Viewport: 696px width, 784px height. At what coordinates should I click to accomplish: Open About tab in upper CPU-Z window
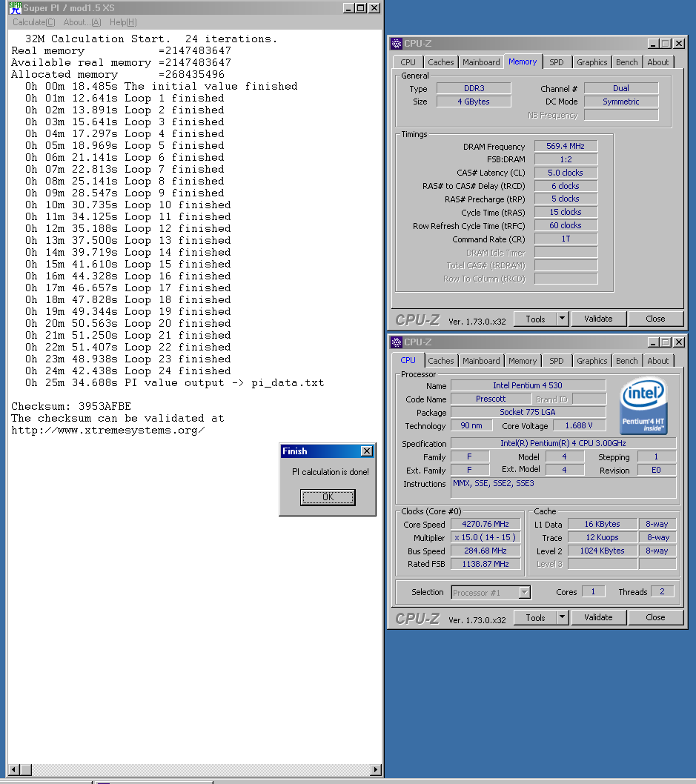[x=658, y=62]
